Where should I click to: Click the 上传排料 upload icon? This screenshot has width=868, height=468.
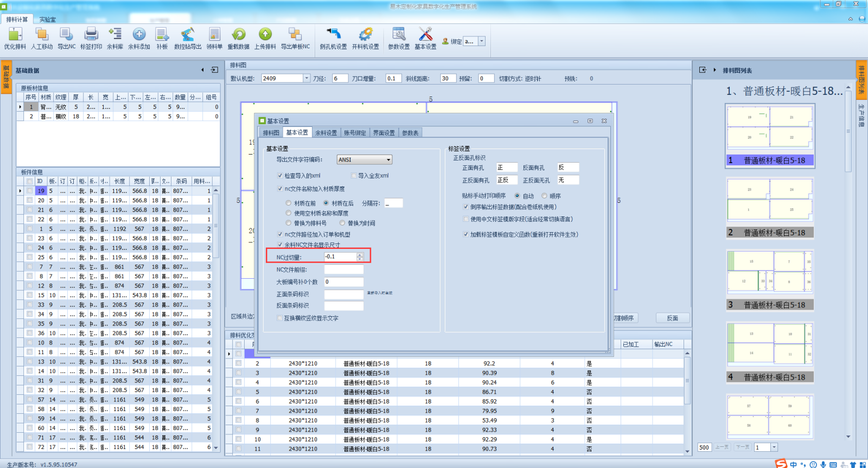pyautogui.click(x=265, y=35)
